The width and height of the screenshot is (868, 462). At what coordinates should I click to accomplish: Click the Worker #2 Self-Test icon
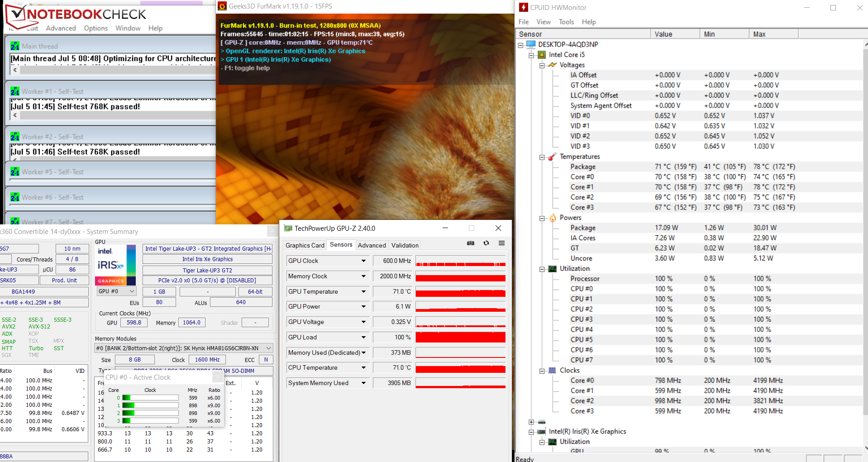[x=15, y=137]
